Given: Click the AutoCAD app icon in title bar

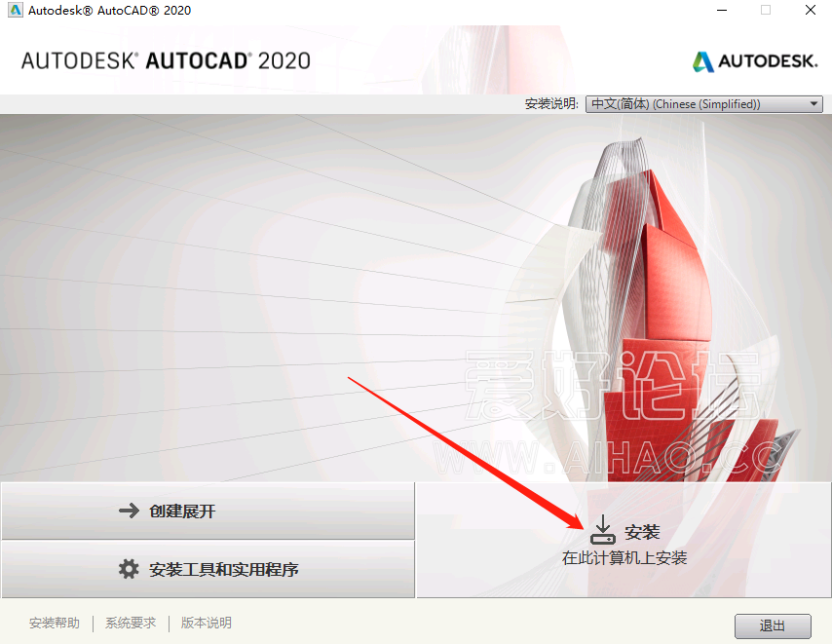Looking at the screenshot, I should 16,10.
